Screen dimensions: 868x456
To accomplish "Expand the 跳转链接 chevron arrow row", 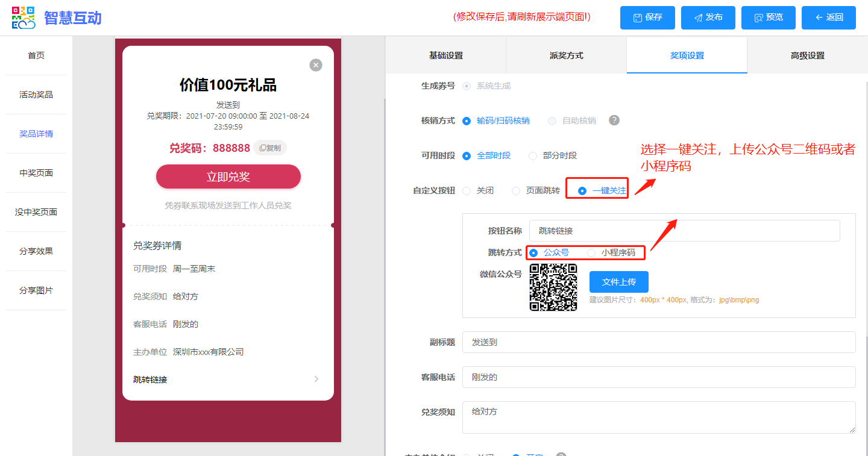I will (316, 379).
